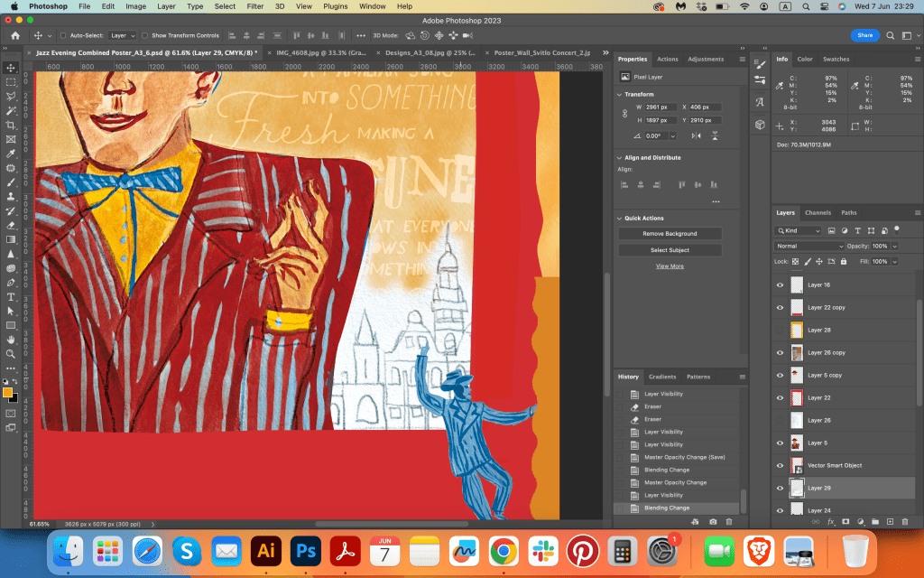Select the Crop tool
The height and width of the screenshot is (578, 924).
11,125
